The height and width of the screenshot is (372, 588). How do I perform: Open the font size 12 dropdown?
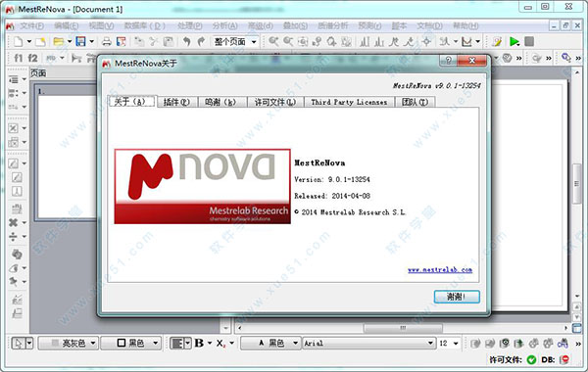tap(449, 343)
